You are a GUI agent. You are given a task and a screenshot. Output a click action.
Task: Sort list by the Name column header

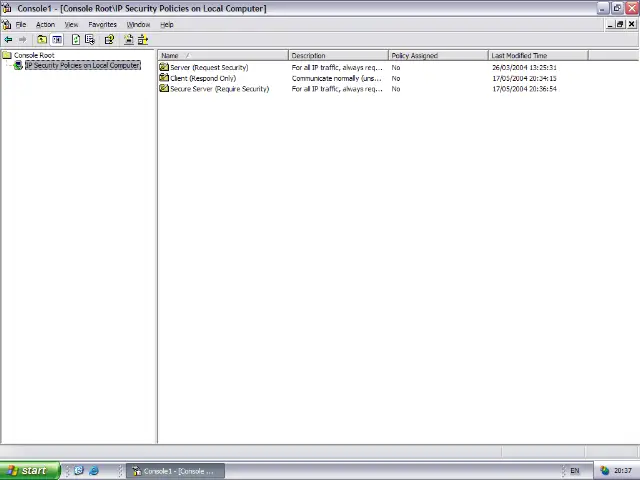223,55
